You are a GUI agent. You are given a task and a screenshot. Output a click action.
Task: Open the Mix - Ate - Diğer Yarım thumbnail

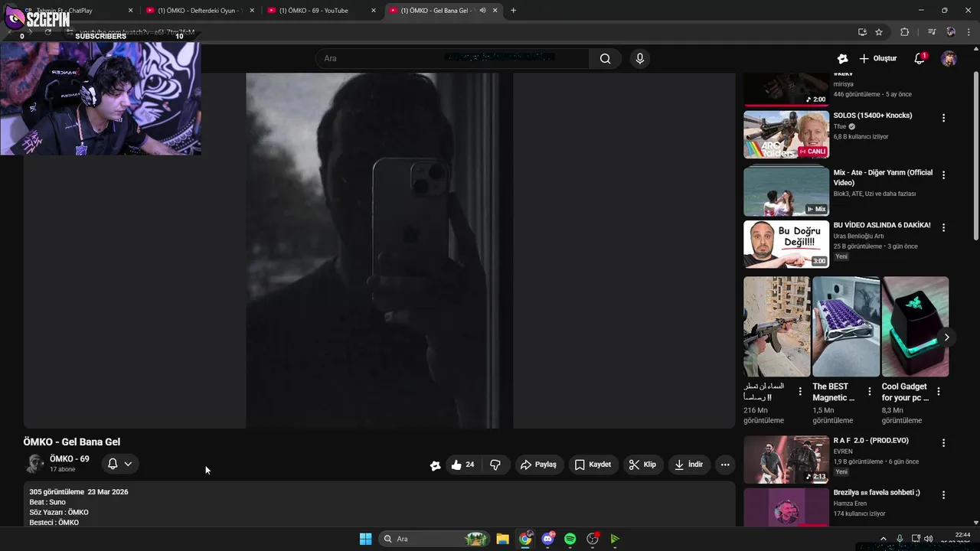coord(786,191)
